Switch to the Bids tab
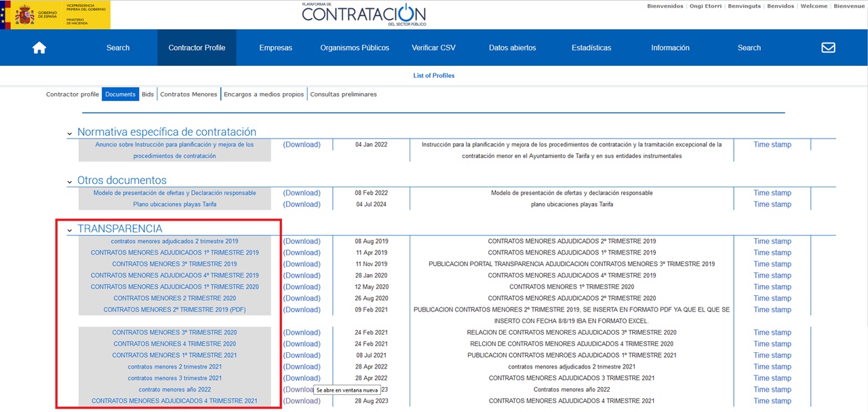Viewport: 868px width, 412px height. click(x=148, y=94)
